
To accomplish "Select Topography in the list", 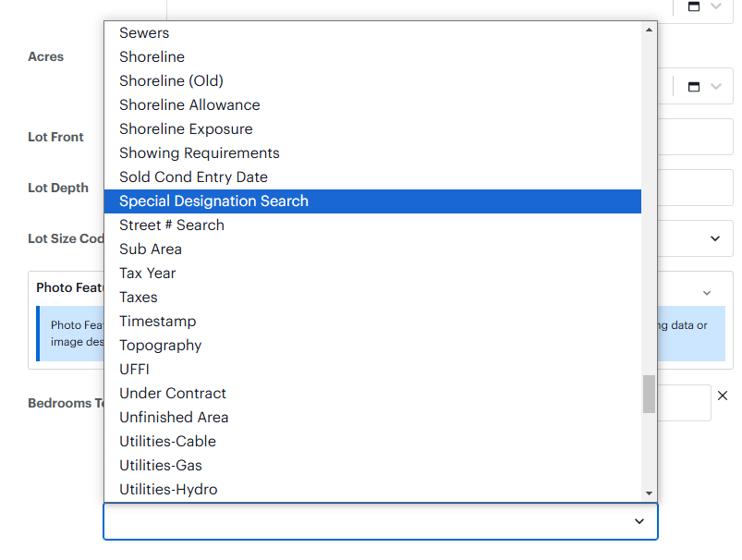I will tap(372, 346).
